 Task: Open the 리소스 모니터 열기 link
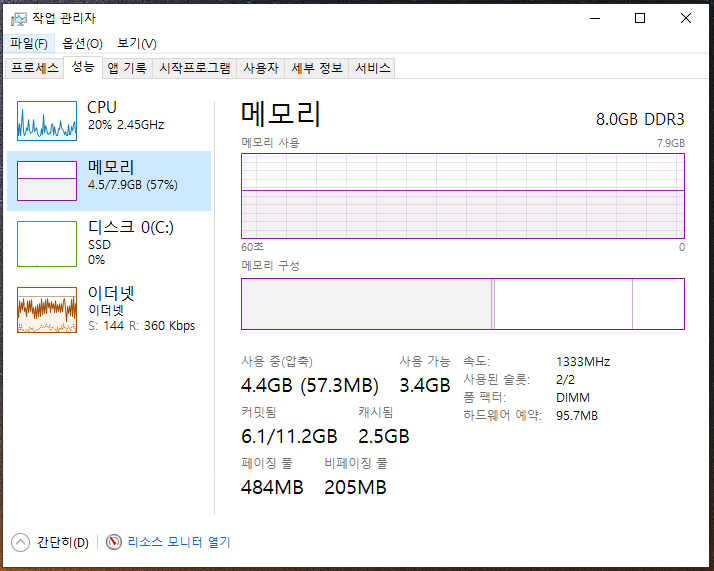(x=179, y=542)
